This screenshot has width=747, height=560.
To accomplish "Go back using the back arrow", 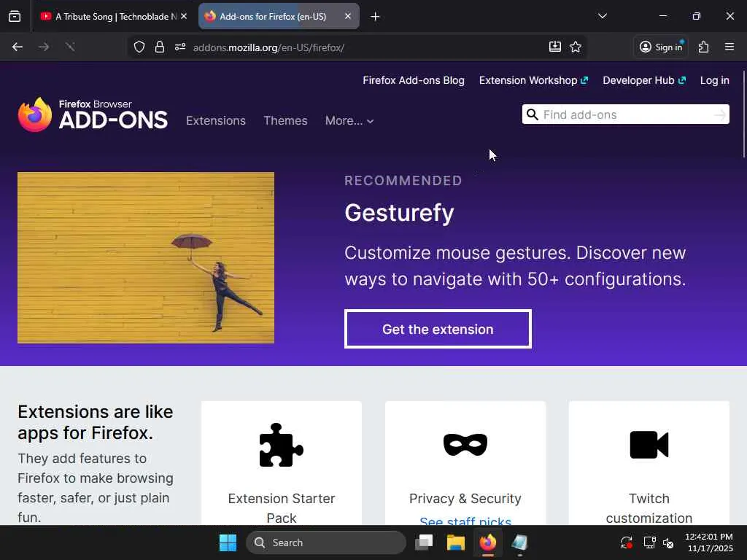I will 18,47.
